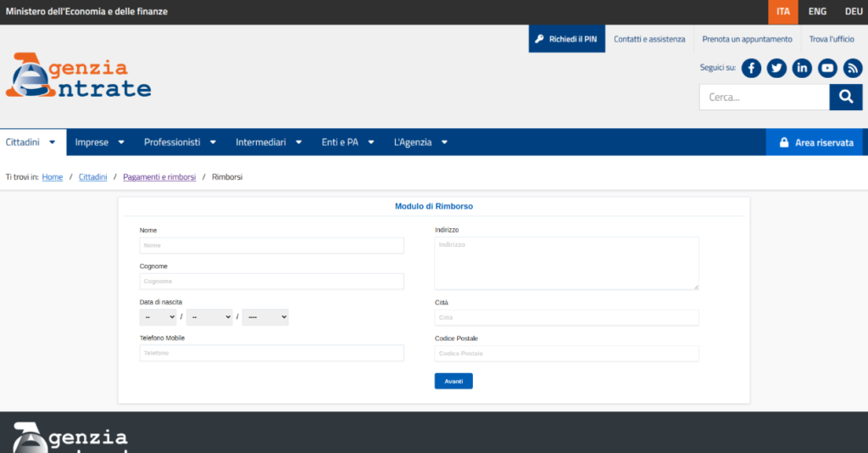Viewport: 868px width, 453px height.
Task: Click the Area riservata padlock button
Action: pyautogui.click(x=815, y=143)
